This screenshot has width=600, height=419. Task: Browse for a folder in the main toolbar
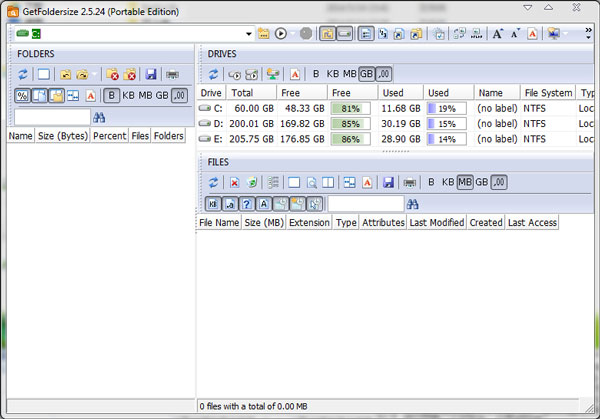(263, 34)
